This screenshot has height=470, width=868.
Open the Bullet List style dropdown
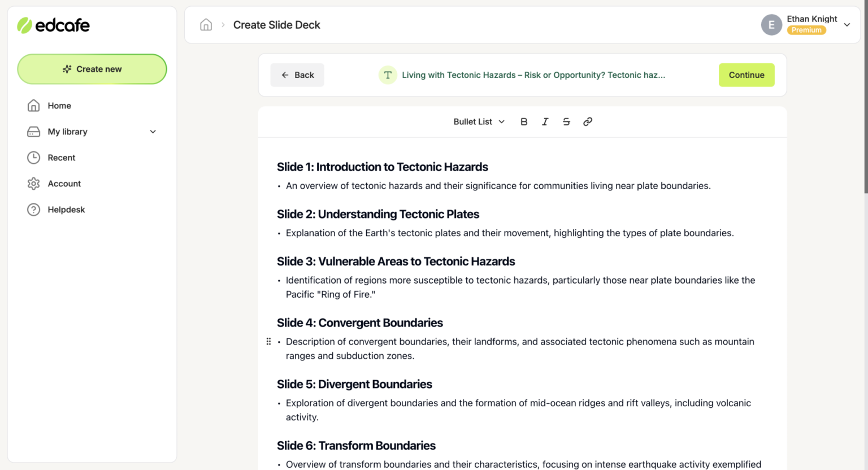[x=479, y=121]
